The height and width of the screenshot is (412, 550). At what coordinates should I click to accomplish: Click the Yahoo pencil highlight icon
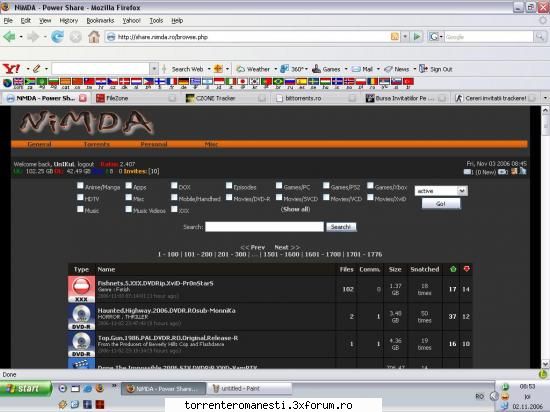tap(36, 69)
